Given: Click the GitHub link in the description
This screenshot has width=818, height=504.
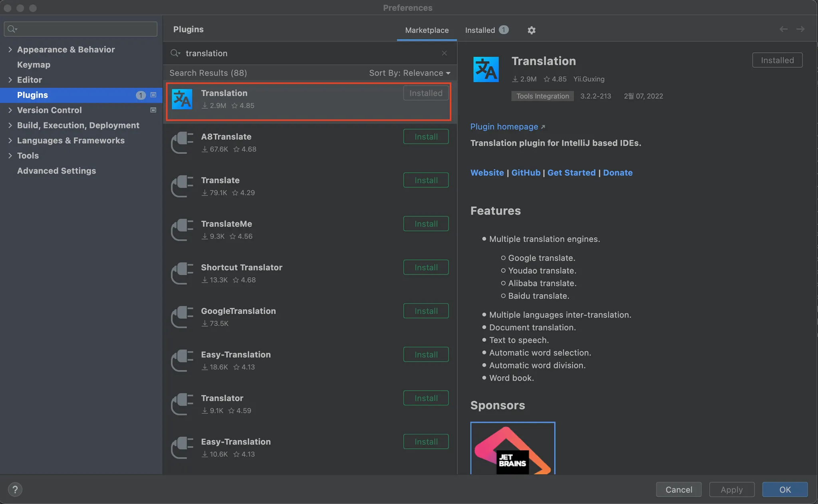Looking at the screenshot, I should tap(526, 173).
